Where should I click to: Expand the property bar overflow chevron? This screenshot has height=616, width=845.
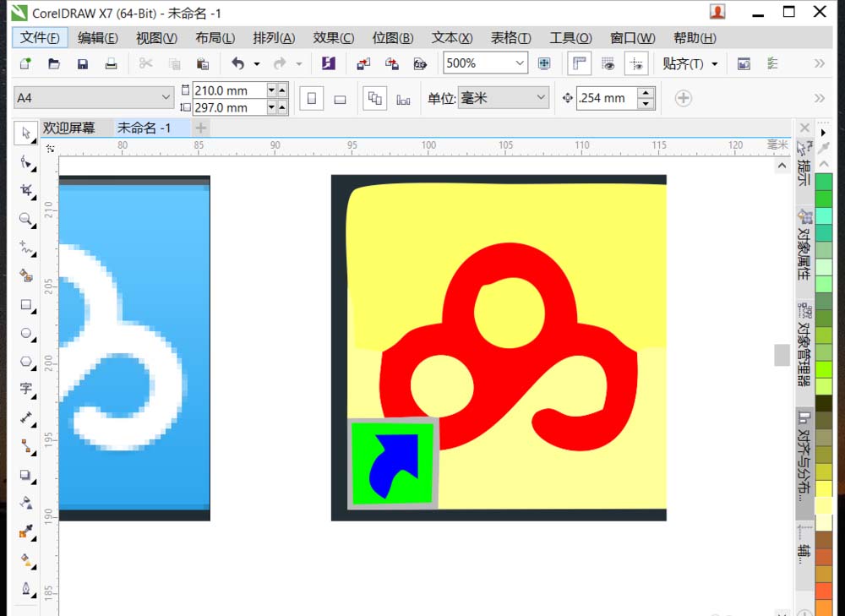click(819, 98)
